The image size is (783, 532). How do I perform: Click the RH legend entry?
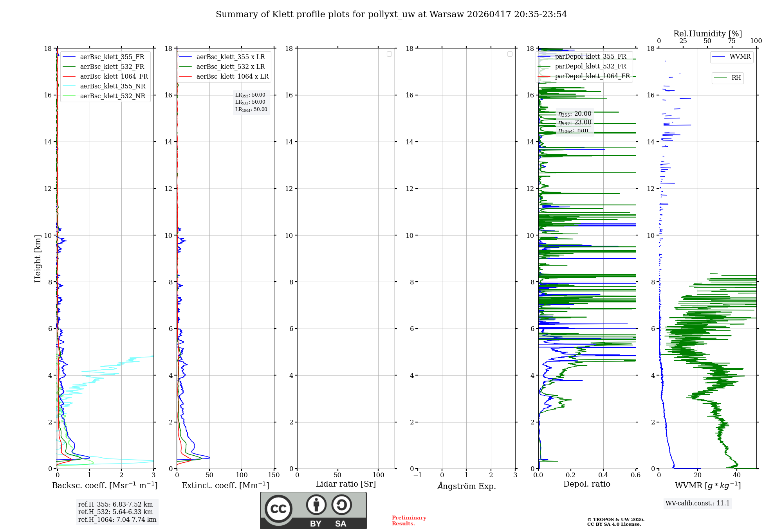coord(736,78)
